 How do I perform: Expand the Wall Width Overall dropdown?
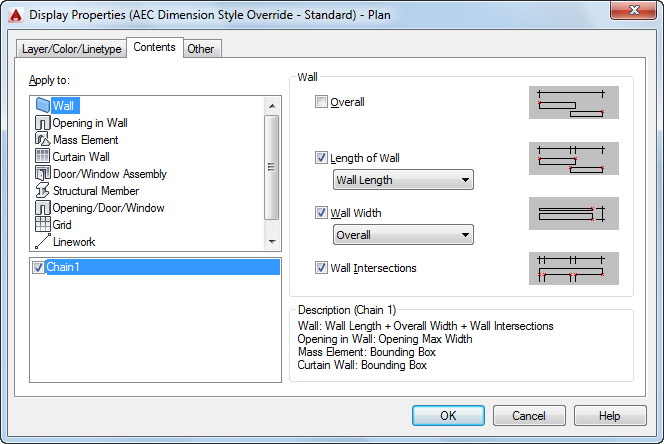click(402, 235)
